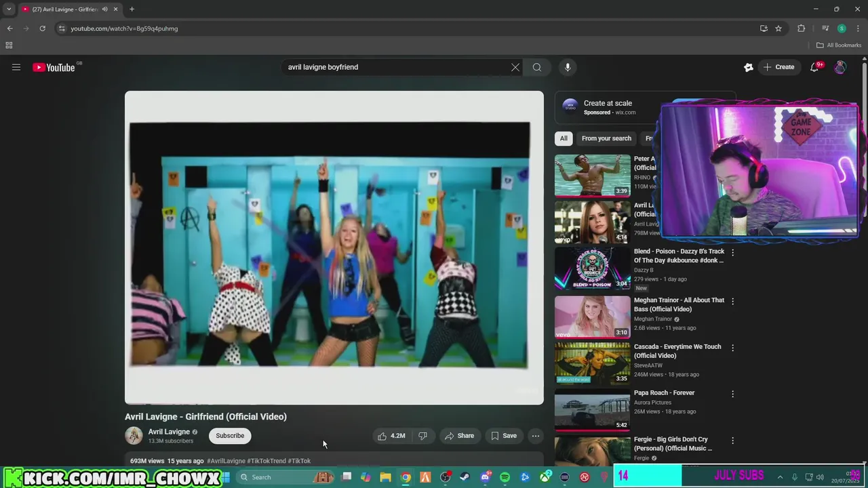This screenshot has height=488, width=868.
Task: Like the video with thumbs up
Action: tap(392, 436)
